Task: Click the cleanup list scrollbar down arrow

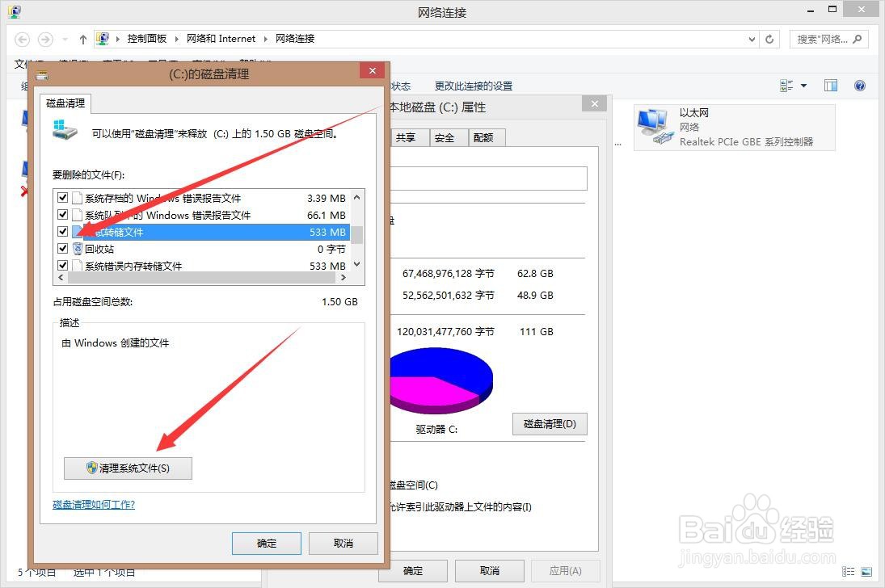Action: pos(356,265)
